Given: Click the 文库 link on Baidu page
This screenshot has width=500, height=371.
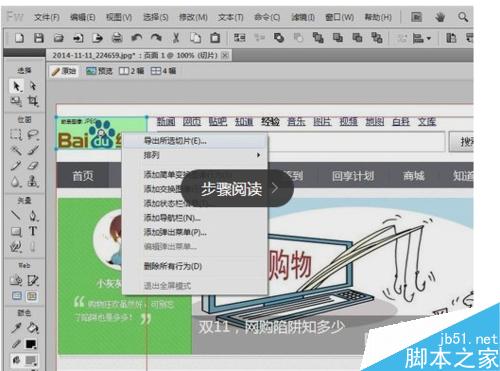Looking at the screenshot, I should [x=427, y=122].
